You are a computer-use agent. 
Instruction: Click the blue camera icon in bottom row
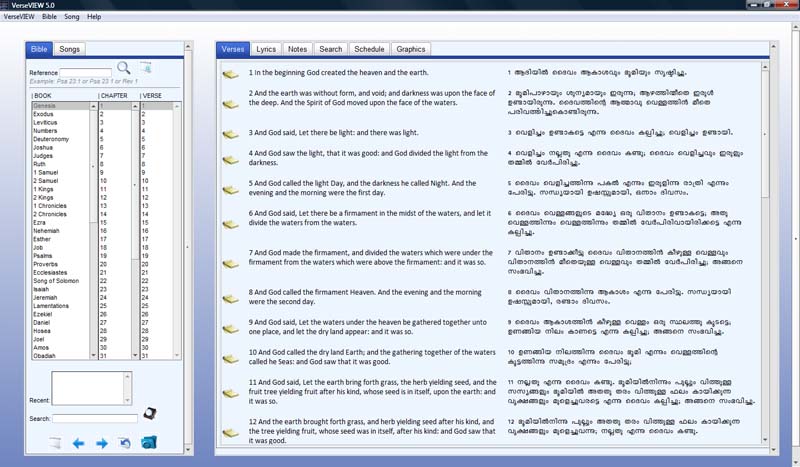[148, 443]
